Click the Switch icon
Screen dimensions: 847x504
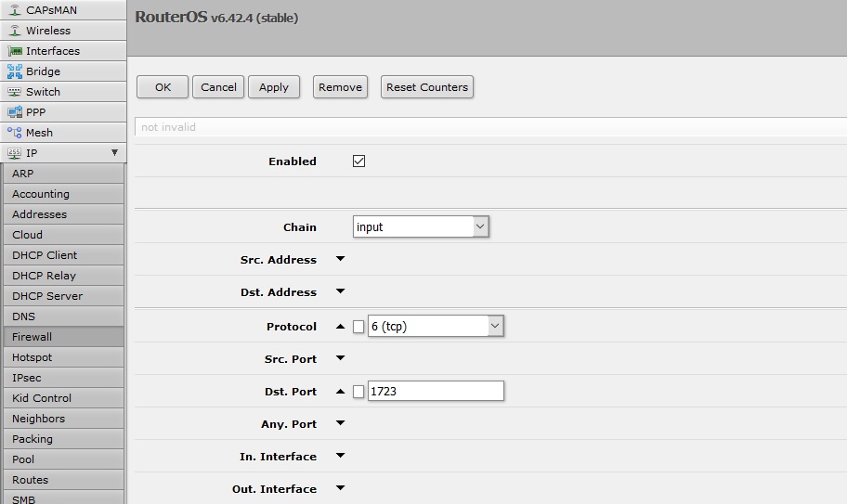pyautogui.click(x=15, y=92)
